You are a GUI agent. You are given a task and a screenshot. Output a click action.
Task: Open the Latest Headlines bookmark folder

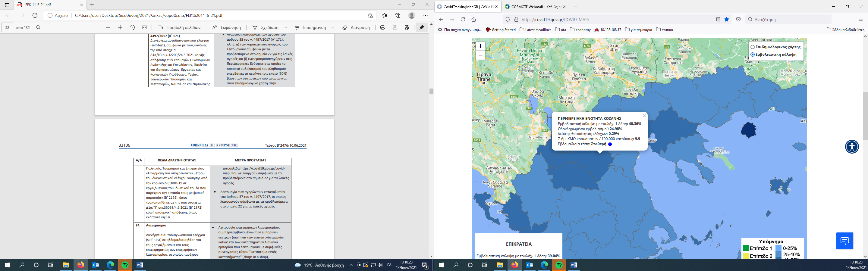[x=535, y=30]
